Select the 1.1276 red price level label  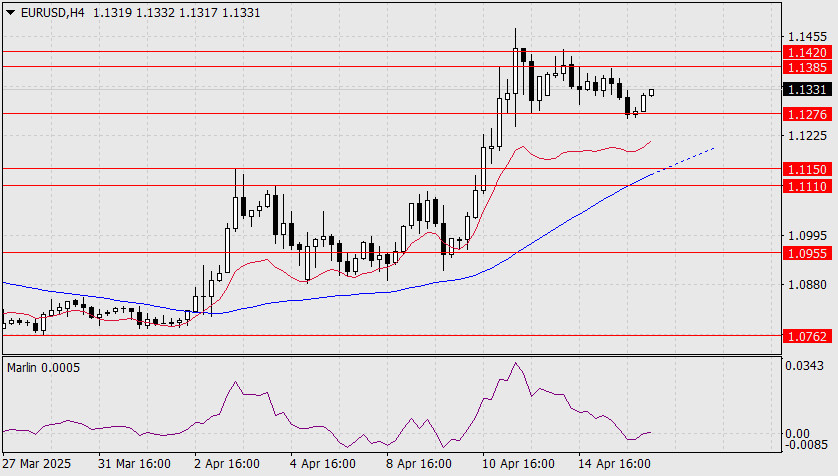tap(808, 114)
